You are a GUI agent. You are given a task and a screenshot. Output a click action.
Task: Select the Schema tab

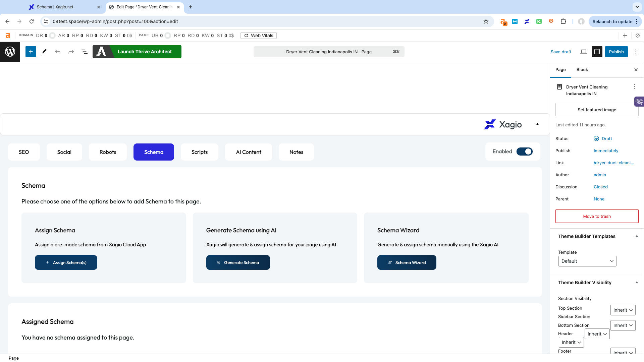pyautogui.click(x=154, y=152)
